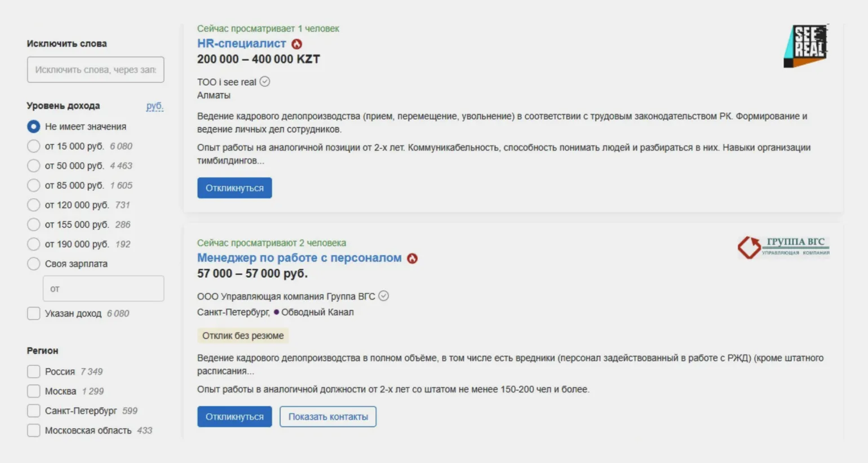The width and height of the screenshot is (868, 463).
Task: Click 'Показать контакты' button
Action: (x=328, y=417)
